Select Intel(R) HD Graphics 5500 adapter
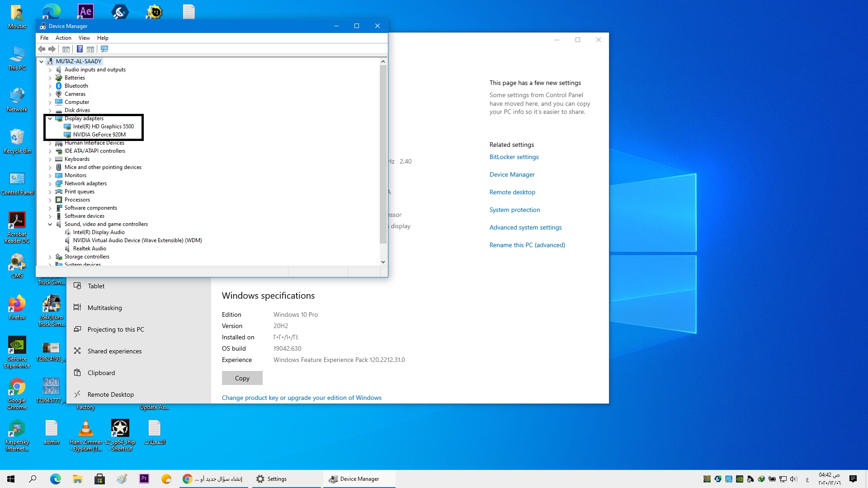 103,127
